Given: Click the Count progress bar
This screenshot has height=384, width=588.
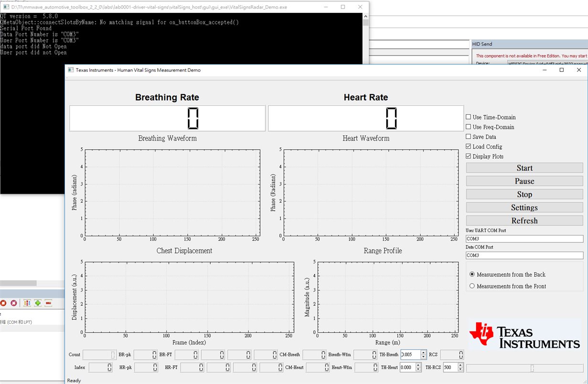Looking at the screenshot, I should coord(99,355).
